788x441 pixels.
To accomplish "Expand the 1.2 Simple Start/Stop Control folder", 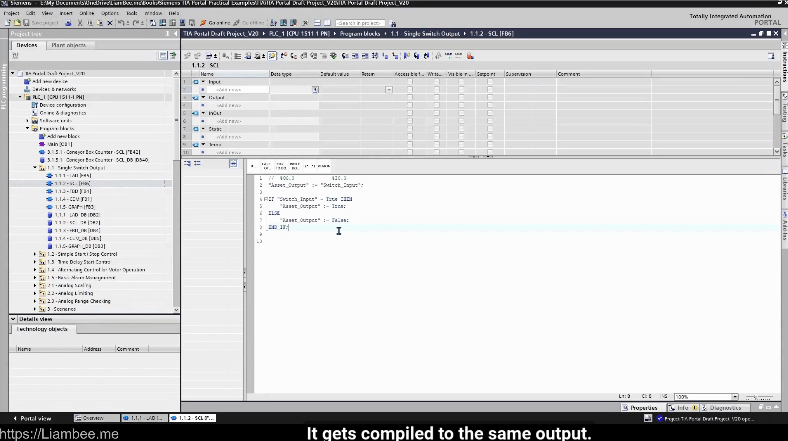I will 36,254.
